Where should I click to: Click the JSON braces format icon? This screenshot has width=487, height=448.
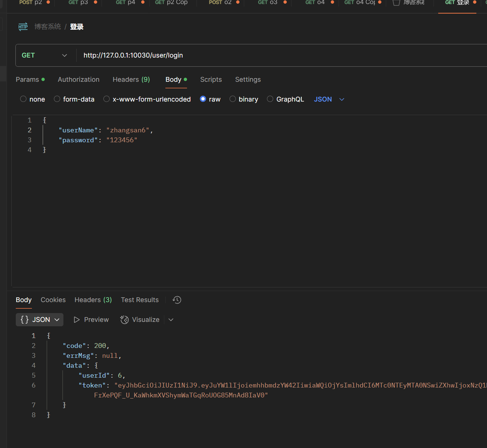click(x=25, y=320)
